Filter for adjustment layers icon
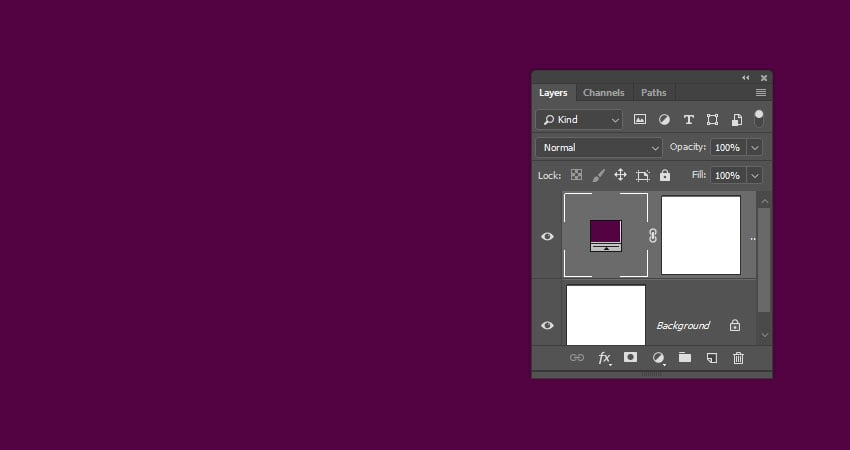This screenshot has height=450, width=850. click(664, 120)
